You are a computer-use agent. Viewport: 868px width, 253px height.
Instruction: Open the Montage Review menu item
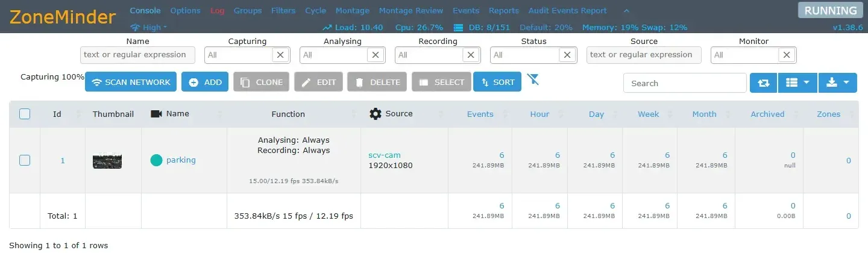pyautogui.click(x=411, y=10)
